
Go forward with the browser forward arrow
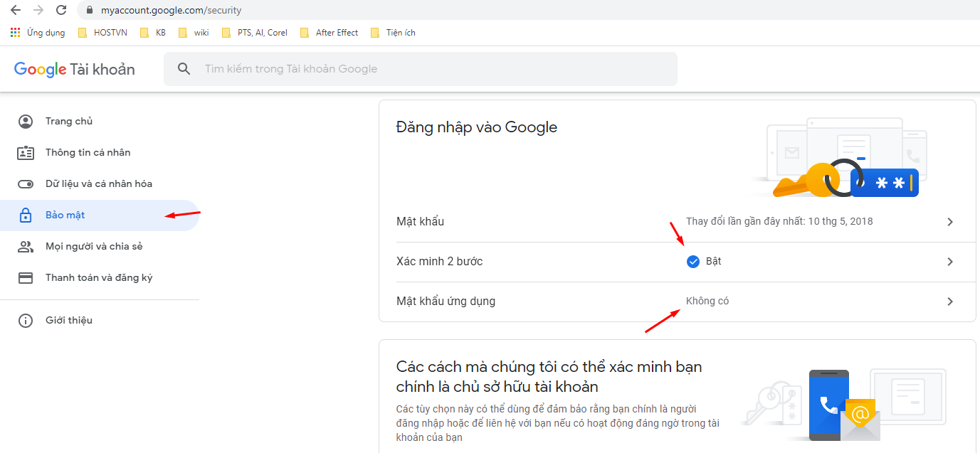[x=38, y=10]
